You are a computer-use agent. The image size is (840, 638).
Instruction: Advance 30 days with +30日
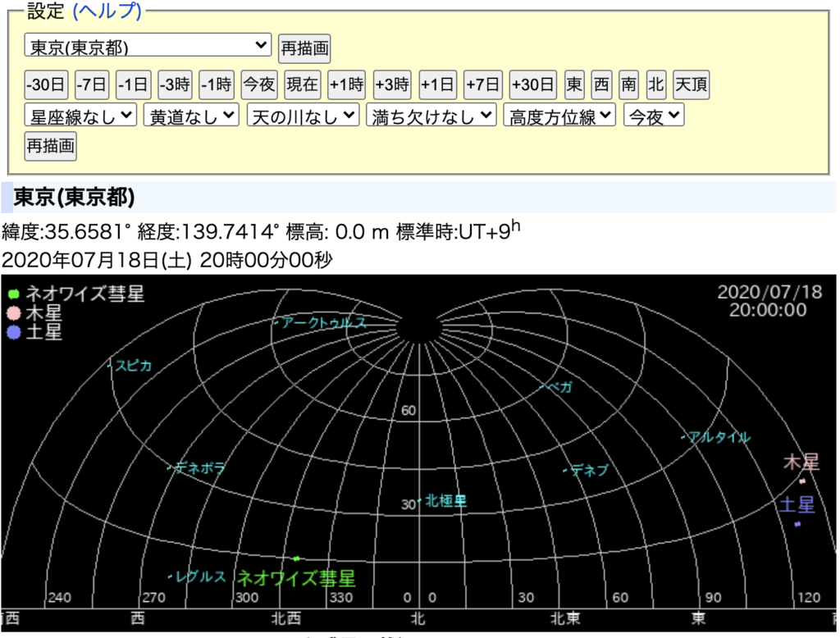click(x=532, y=84)
